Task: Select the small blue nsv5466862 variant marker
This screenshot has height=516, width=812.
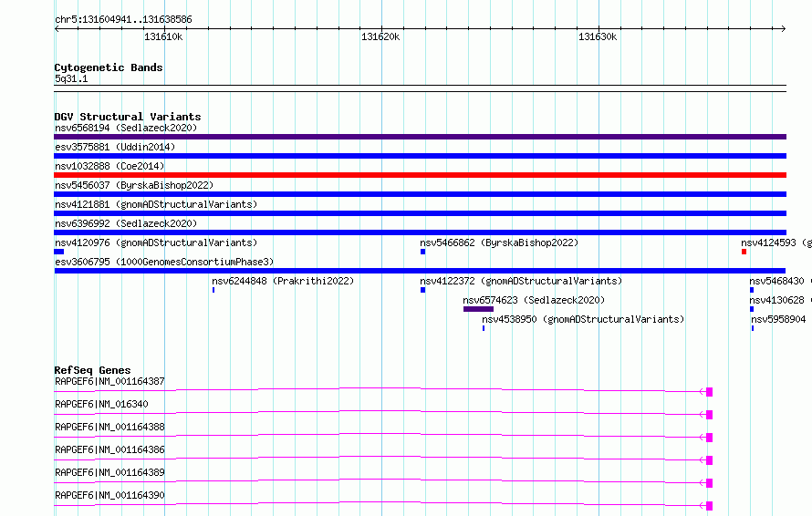Action: (422, 252)
